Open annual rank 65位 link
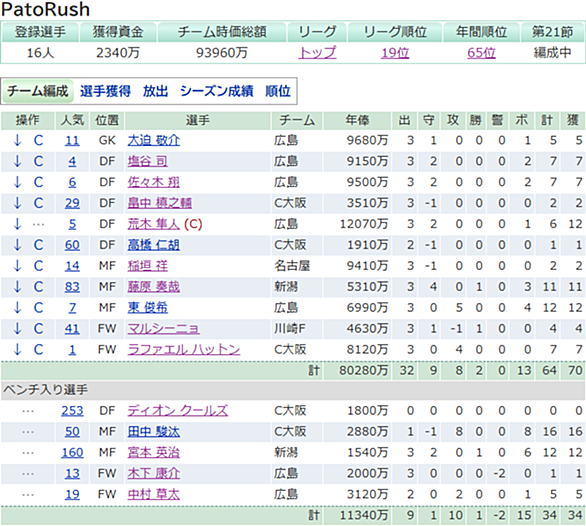Screen dimensions: 586x526 (x=481, y=53)
